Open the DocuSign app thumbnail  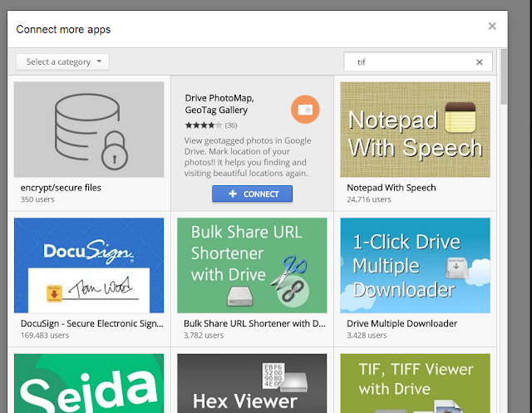[89, 265]
